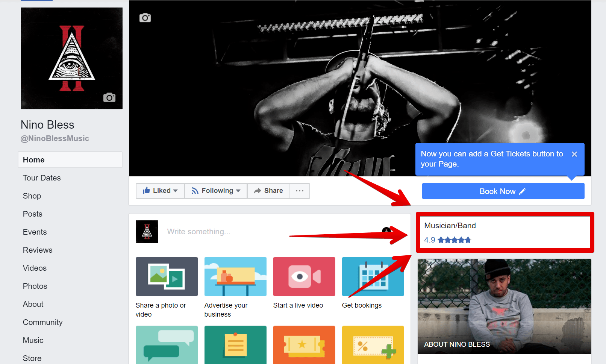Click the page avatar beside the post box
The width and height of the screenshot is (606, 364).
coord(147,232)
